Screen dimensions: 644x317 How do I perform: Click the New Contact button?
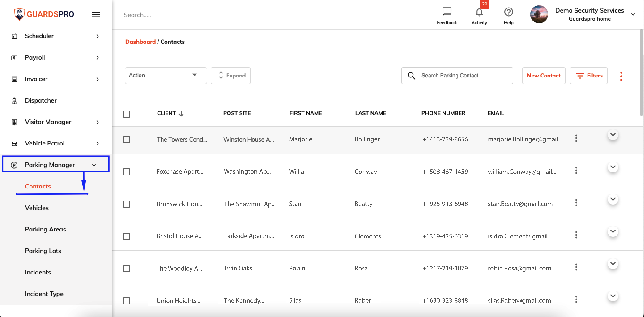pyautogui.click(x=543, y=76)
